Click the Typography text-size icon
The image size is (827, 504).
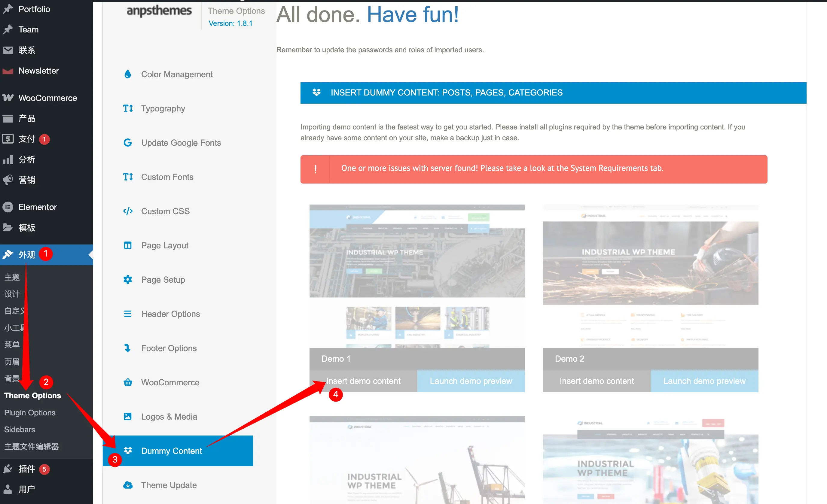click(x=128, y=108)
